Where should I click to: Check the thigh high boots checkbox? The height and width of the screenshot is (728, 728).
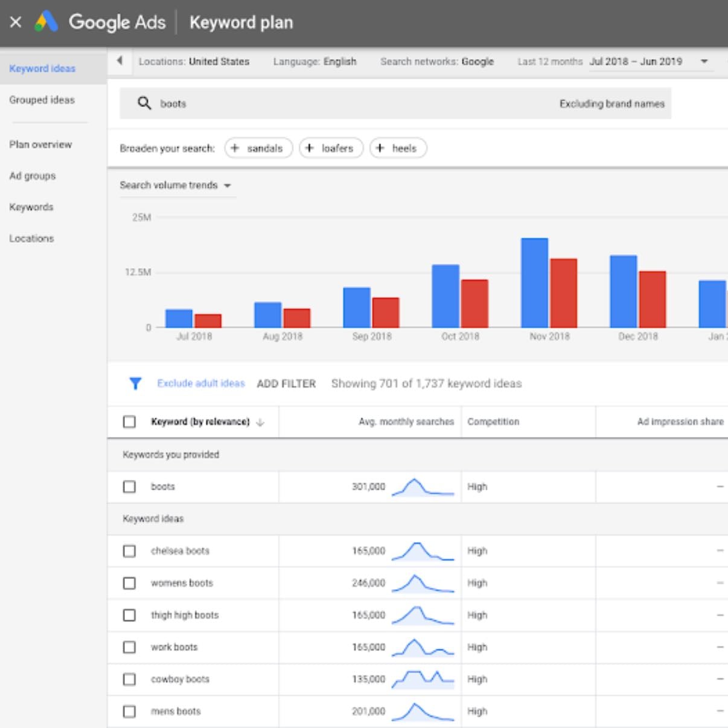pyautogui.click(x=129, y=615)
